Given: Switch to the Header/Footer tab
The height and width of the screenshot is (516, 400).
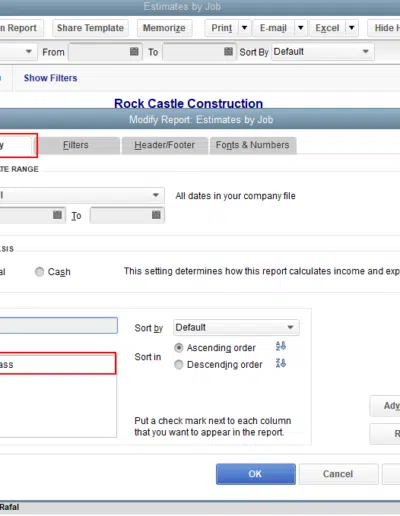Looking at the screenshot, I should pyautogui.click(x=165, y=145).
